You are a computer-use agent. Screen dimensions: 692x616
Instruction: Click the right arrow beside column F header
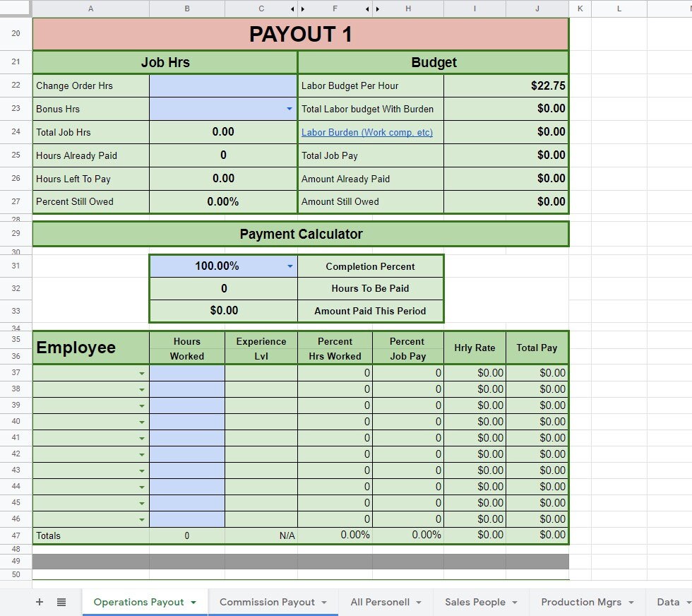tap(377, 9)
